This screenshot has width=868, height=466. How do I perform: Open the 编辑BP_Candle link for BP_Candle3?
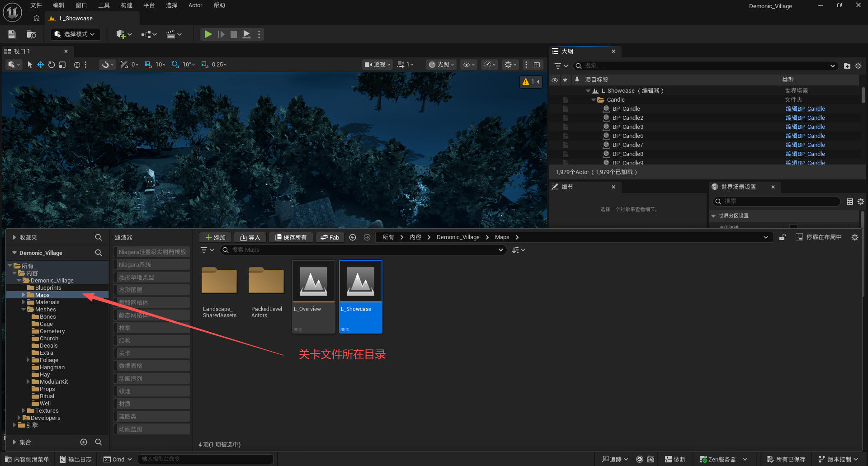(x=805, y=127)
